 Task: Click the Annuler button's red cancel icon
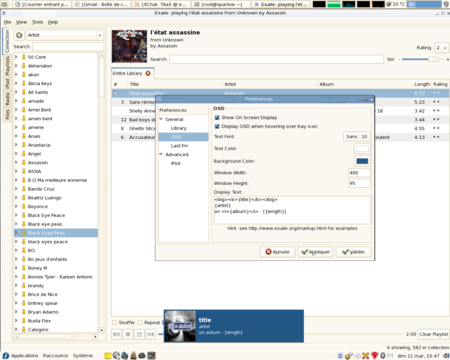click(268, 252)
